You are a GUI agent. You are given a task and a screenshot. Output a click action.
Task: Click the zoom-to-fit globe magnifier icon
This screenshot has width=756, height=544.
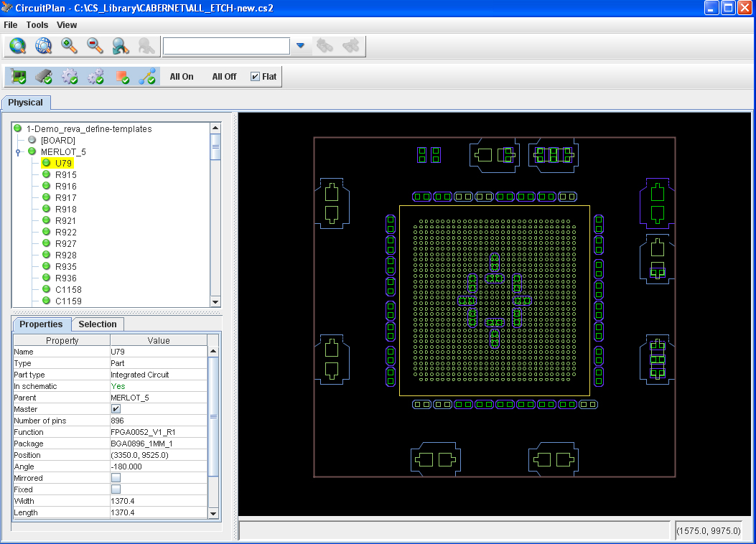click(x=18, y=46)
